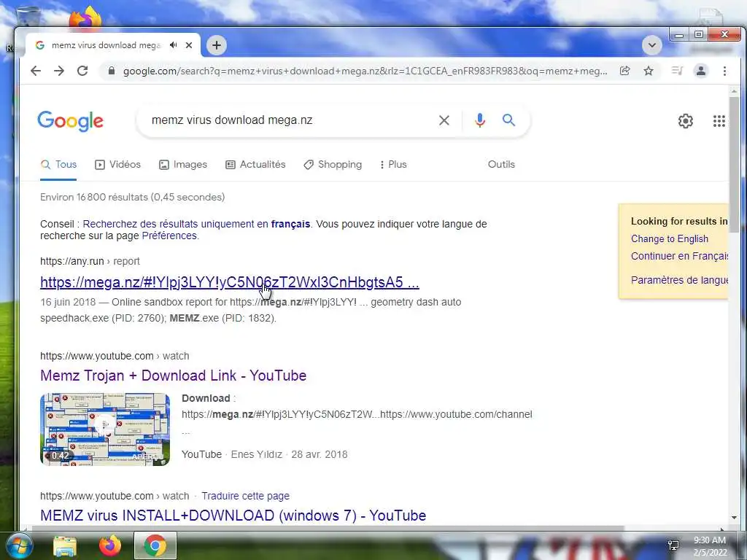Select the Chrome taskbar button
Image resolution: width=747 pixels, height=560 pixels.
click(155, 545)
